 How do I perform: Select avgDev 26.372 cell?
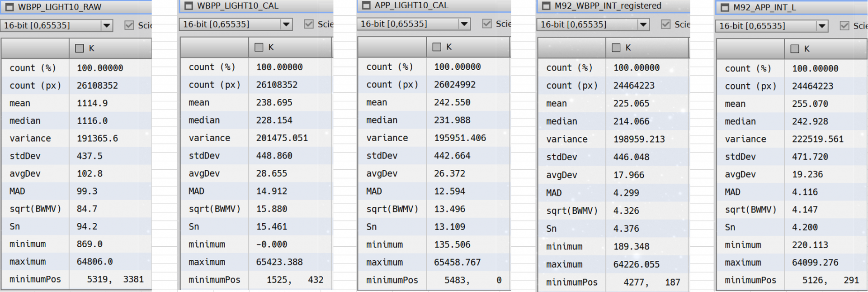point(450,173)
